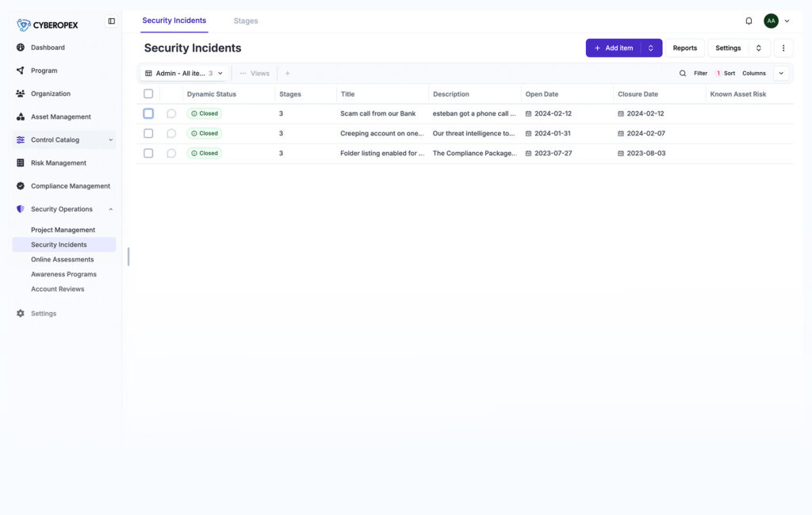812x515 pixels.
Task: Add a new view with plus icon
Action: coord(287,74)
